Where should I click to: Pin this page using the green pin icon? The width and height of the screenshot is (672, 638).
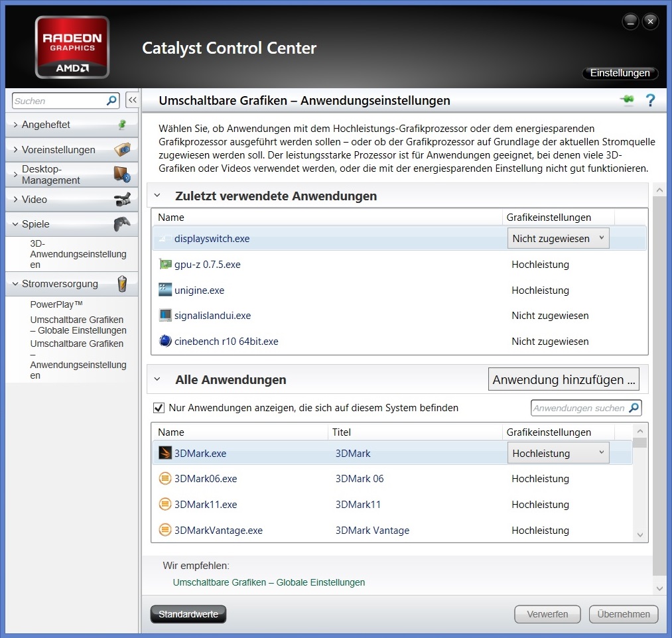[x=627, y=100]
